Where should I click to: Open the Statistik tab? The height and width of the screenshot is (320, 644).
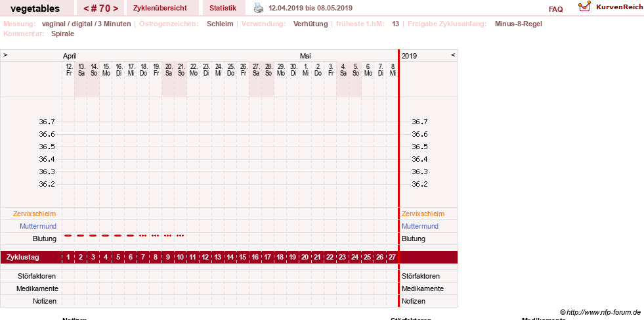[x=223, y=8]
